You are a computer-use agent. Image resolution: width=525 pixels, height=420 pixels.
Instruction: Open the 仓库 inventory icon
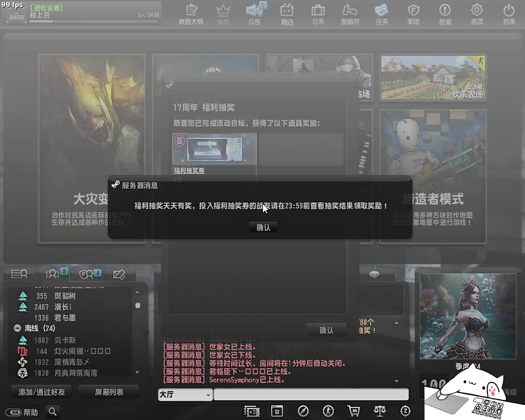pyautogui.click(x=318, y=14)
